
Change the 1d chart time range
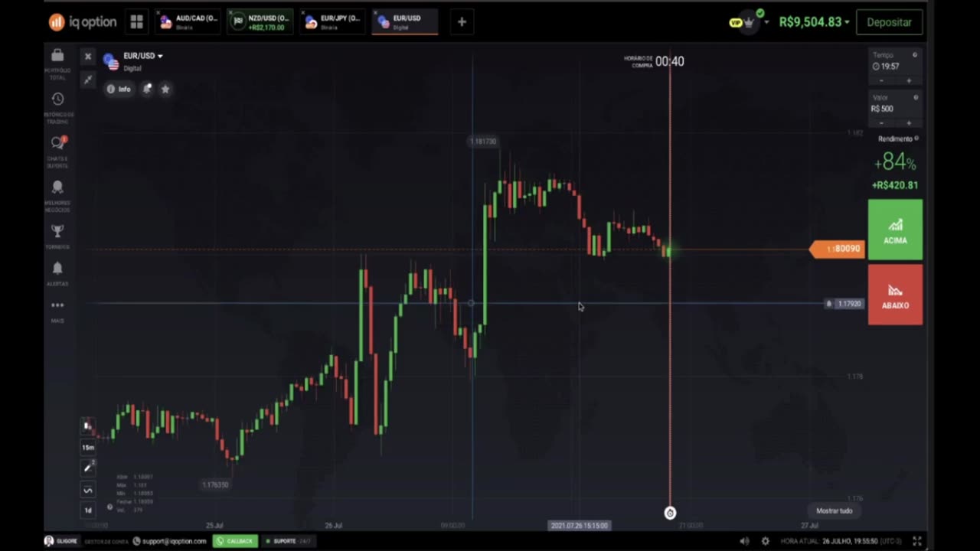click(x=88, y=510)
